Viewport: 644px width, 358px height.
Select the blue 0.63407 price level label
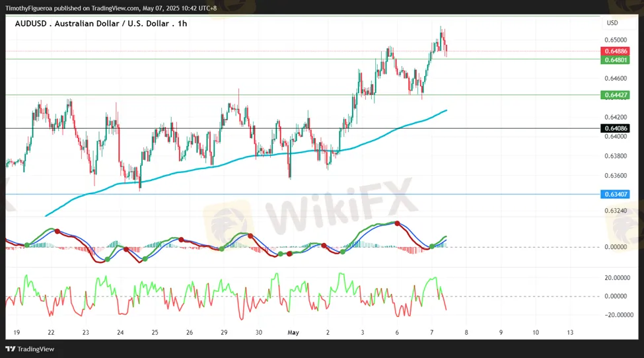pos(615,194)
